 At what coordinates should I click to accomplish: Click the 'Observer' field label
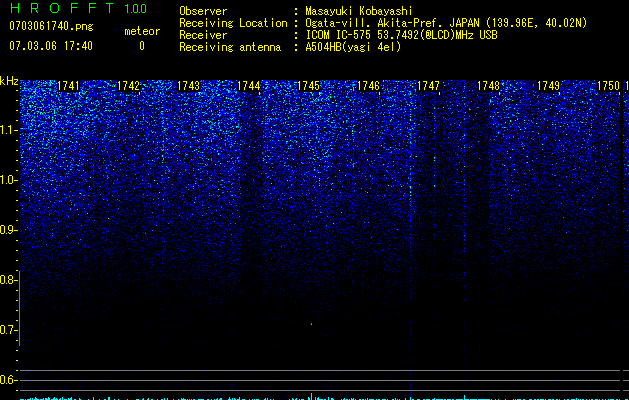point(203,11)
